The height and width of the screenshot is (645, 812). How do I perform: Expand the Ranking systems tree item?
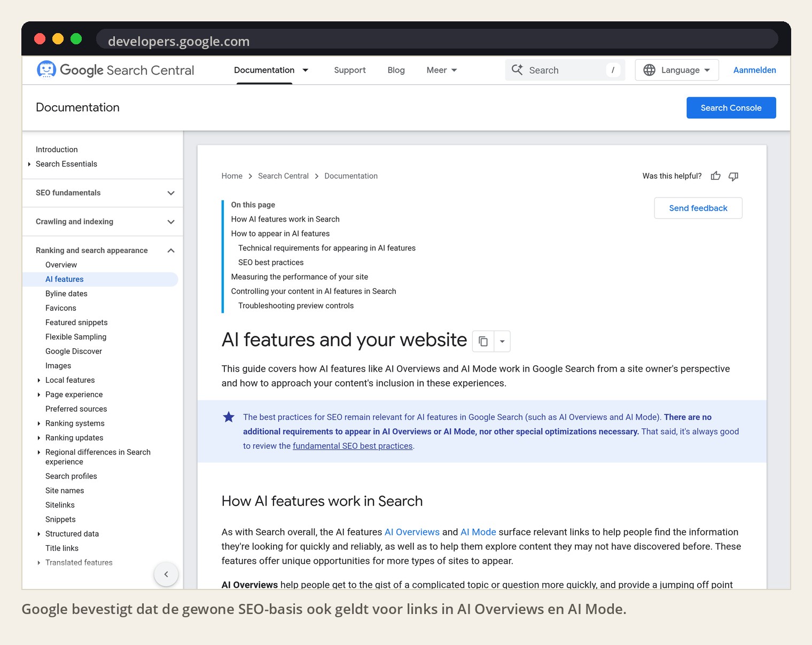(x=39, y=423)
